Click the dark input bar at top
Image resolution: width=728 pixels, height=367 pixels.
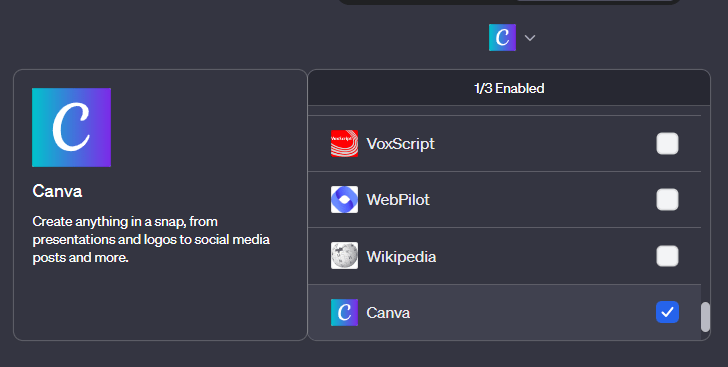pyautogui.click(x=509, y=1)
